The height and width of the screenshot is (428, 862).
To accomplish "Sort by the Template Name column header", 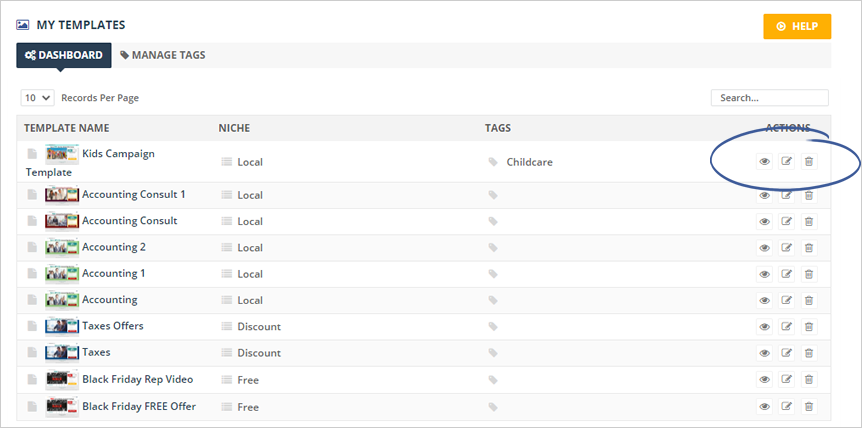I will click(x=67, y=128).
